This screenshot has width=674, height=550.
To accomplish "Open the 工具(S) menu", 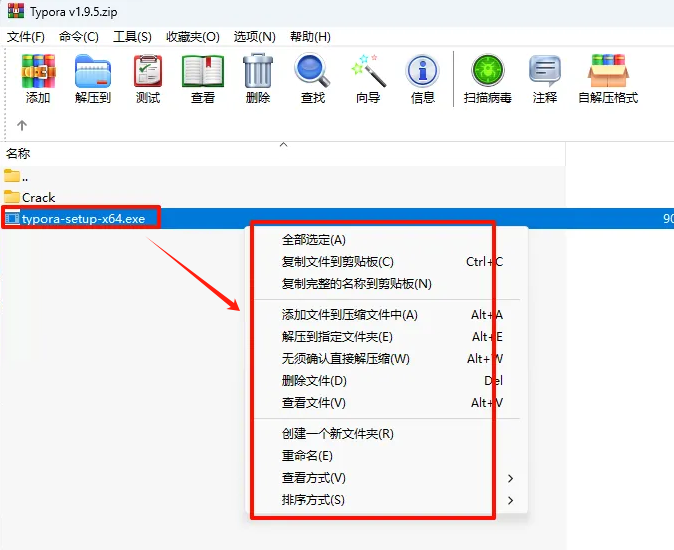I will 132,37.
